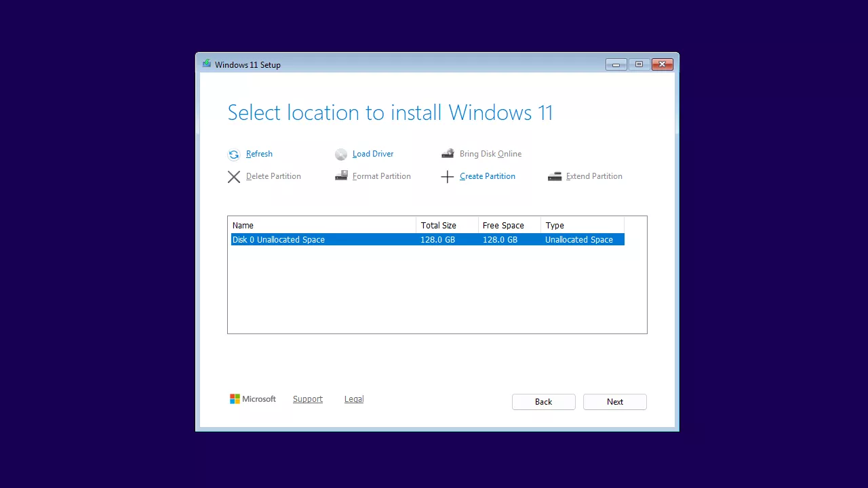The image size is (868, 488).
Task: Click the Refresh icon to rescan drives
Action: coord(234,154)
